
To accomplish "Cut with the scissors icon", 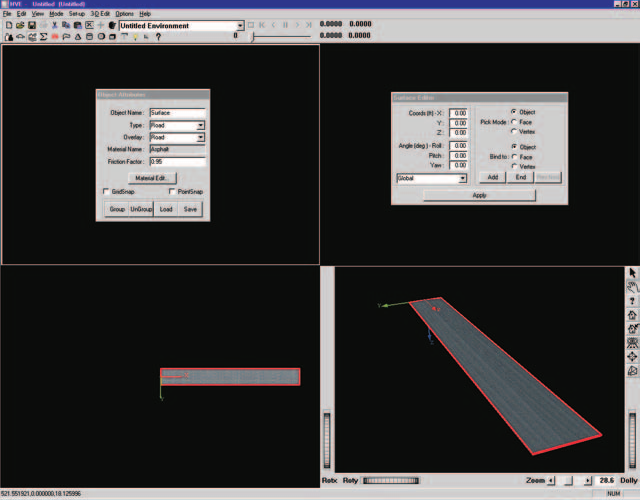I will pyautogui.click(x=54, y=25).
